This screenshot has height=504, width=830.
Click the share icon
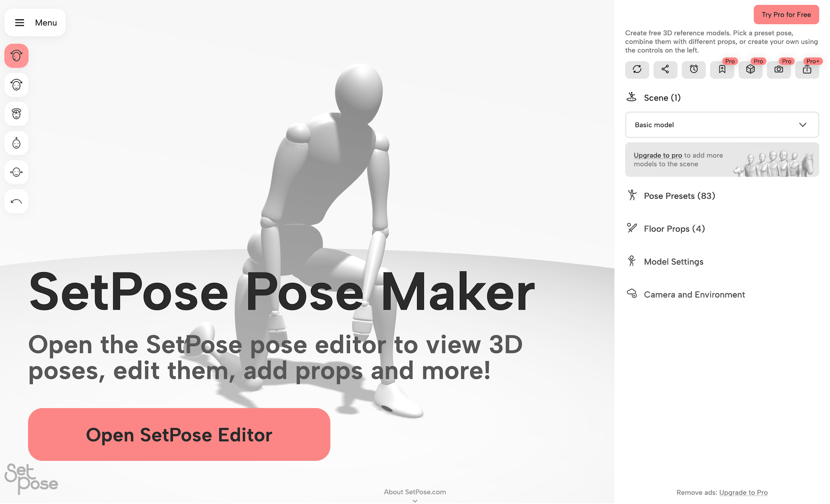[665, 70]
